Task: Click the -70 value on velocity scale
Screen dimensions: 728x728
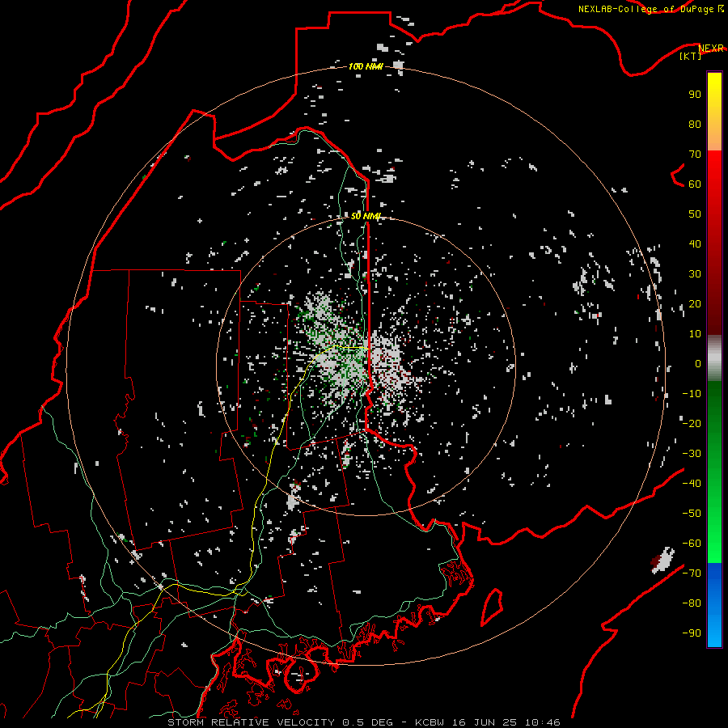Action: (692, 574)
